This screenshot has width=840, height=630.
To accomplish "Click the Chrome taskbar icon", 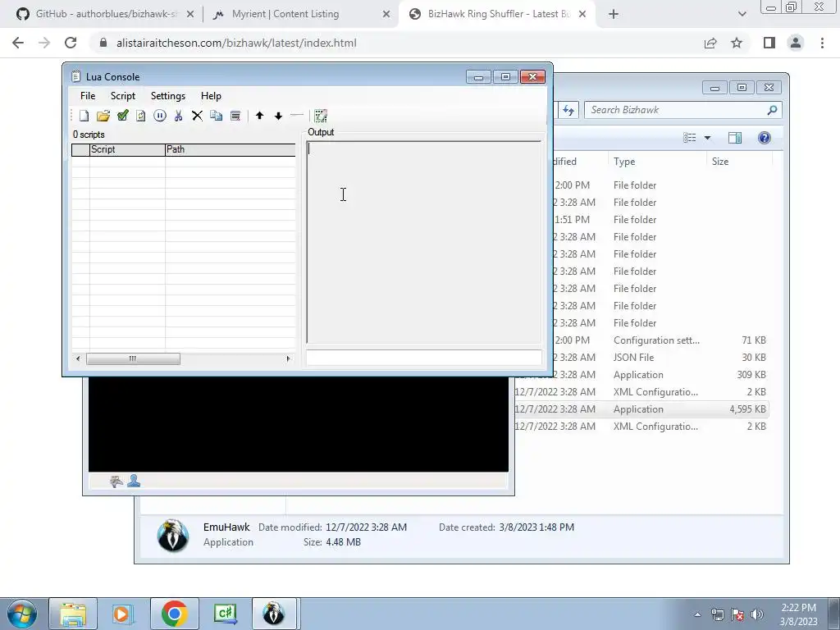I will 174,614.
